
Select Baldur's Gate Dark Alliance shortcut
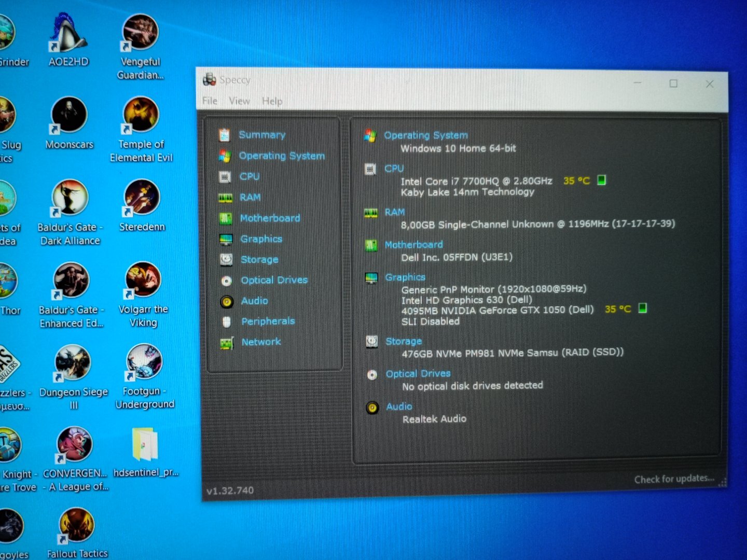point(70,213)
